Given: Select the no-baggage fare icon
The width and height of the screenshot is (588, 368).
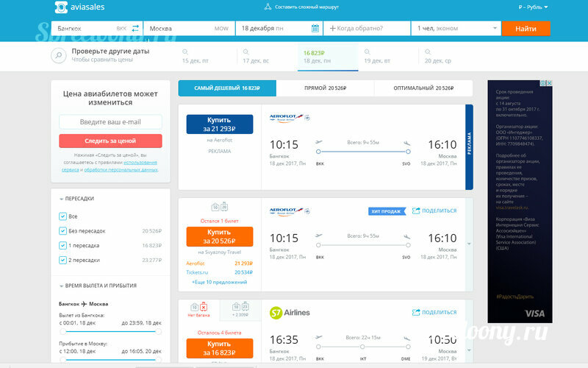Looking at the screenshot, I should (x=199, y=307).
